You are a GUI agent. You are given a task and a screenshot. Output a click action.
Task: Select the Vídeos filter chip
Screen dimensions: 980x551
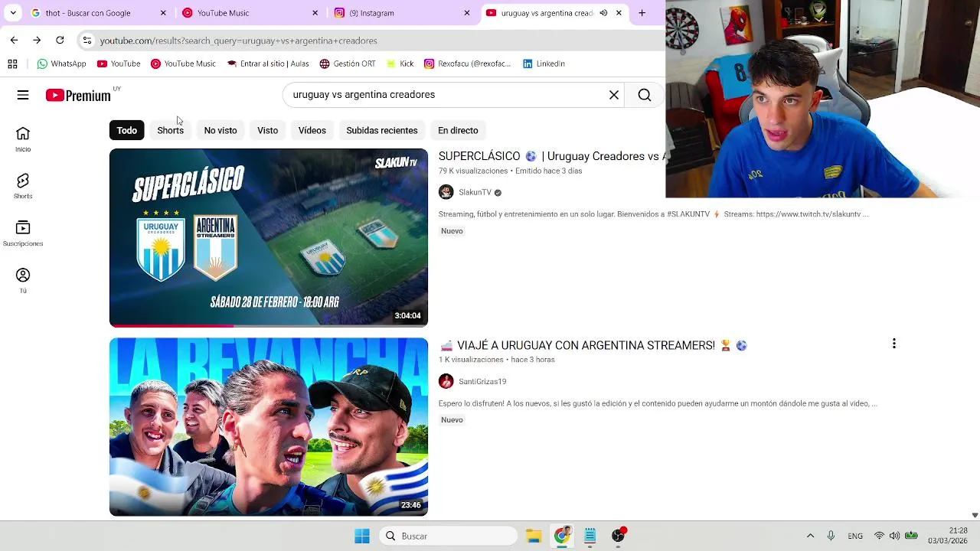[x=312, y=130]
